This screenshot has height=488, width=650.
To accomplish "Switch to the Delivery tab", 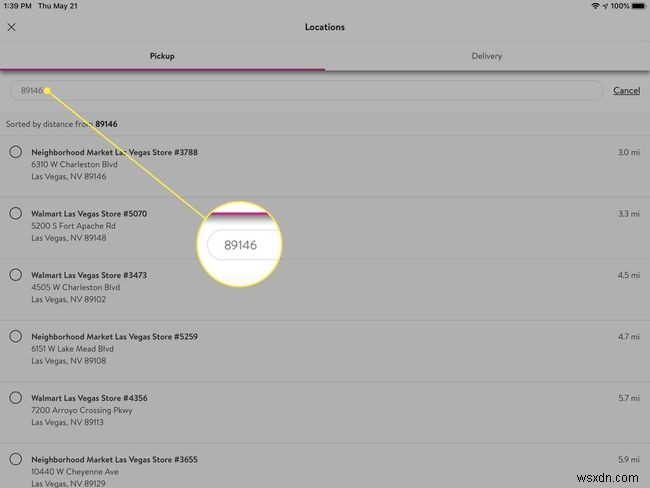I will (487, 56).
